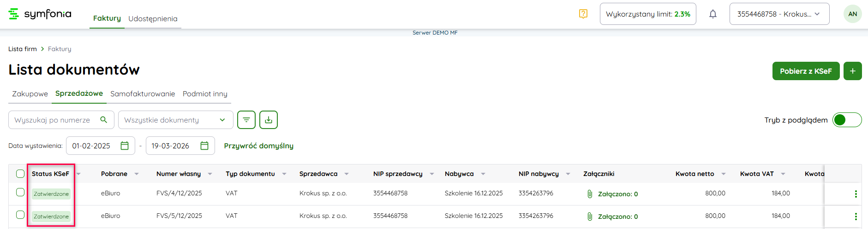Viewport: 868px width, 229px height.
Task: Click the filter icon button
Action: click(246, 120)
